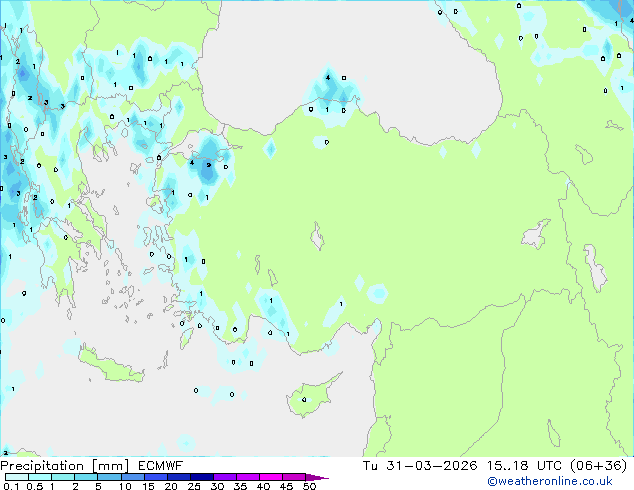
Task: Click the 45–50 mm legend color swatch
Action: pos(294,477)
